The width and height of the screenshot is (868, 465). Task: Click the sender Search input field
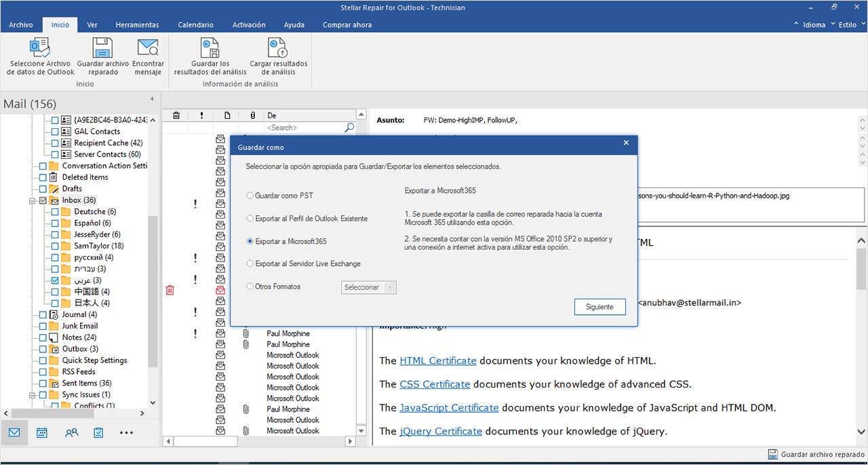click(305, 128)
